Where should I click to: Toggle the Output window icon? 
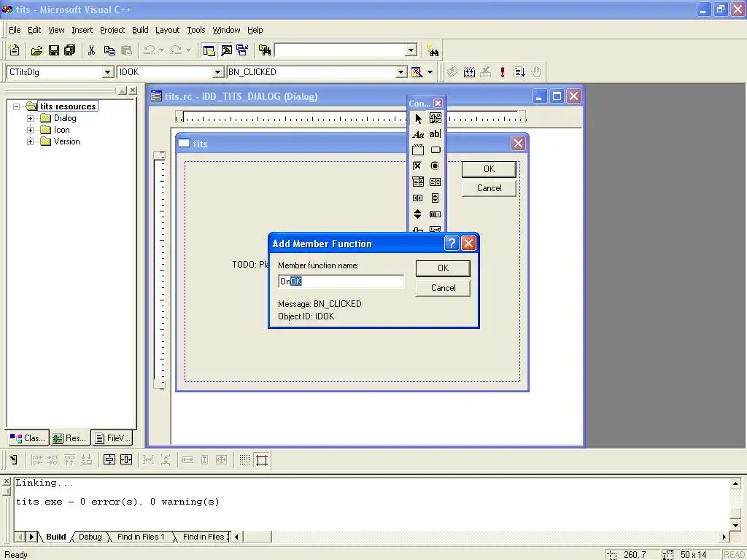click(226, 50)
